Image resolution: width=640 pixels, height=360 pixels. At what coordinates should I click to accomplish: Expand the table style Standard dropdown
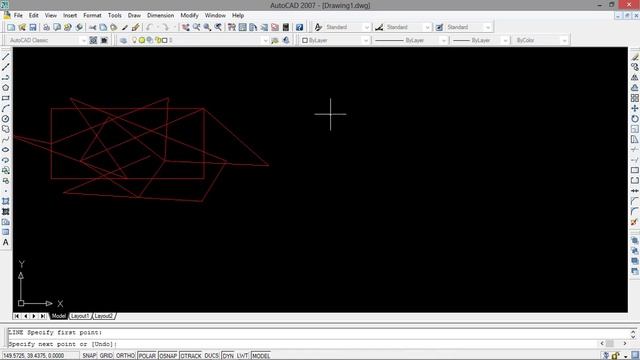(x=488, y=27)
